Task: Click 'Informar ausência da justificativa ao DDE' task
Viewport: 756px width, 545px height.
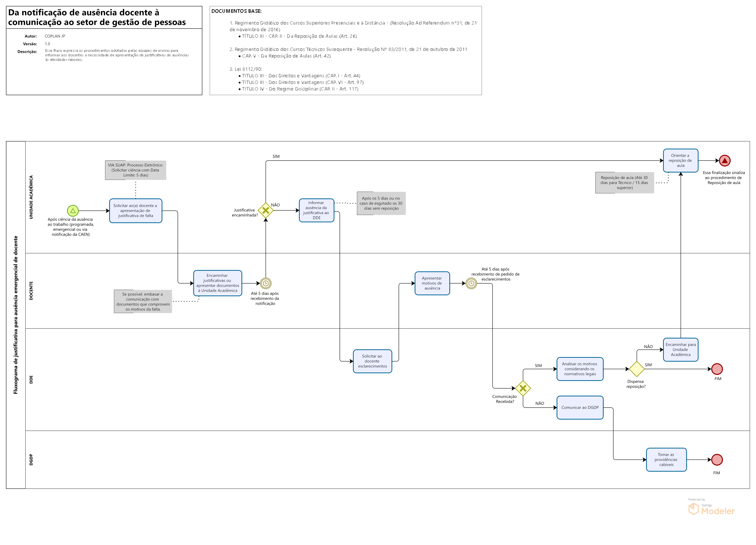Action: [316, 211]
